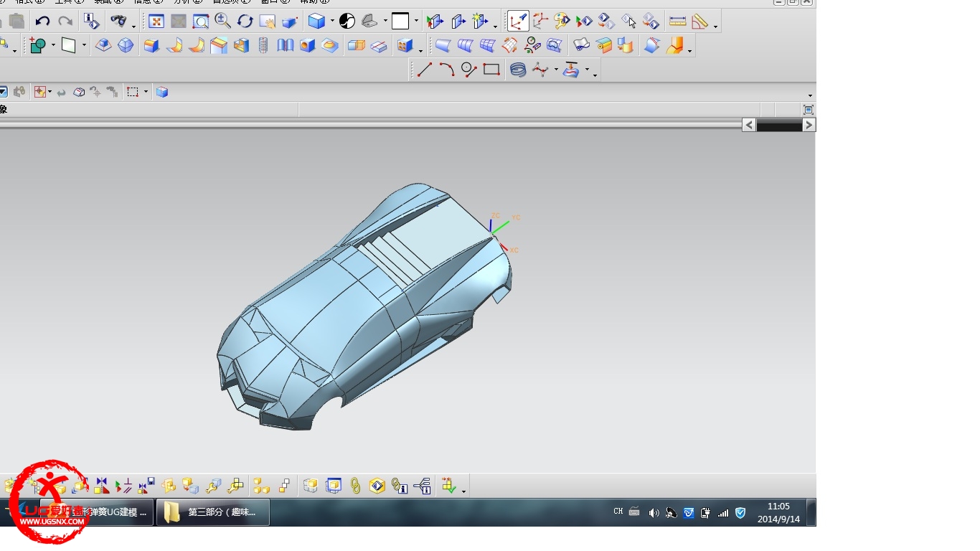Image resolution: width=980 pixels, height=551 pixels.
Task: Click the Helix spring icon
Action: [518, 70]
